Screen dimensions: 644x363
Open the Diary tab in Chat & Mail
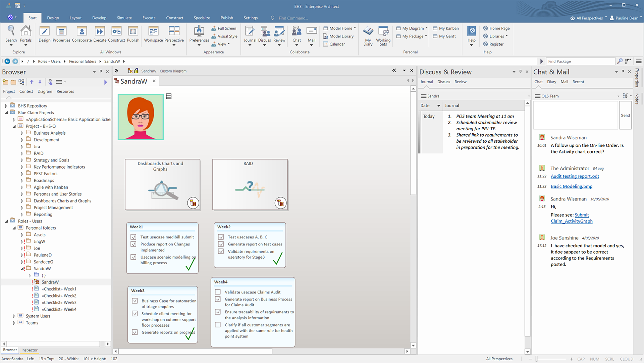pos(551,82)
